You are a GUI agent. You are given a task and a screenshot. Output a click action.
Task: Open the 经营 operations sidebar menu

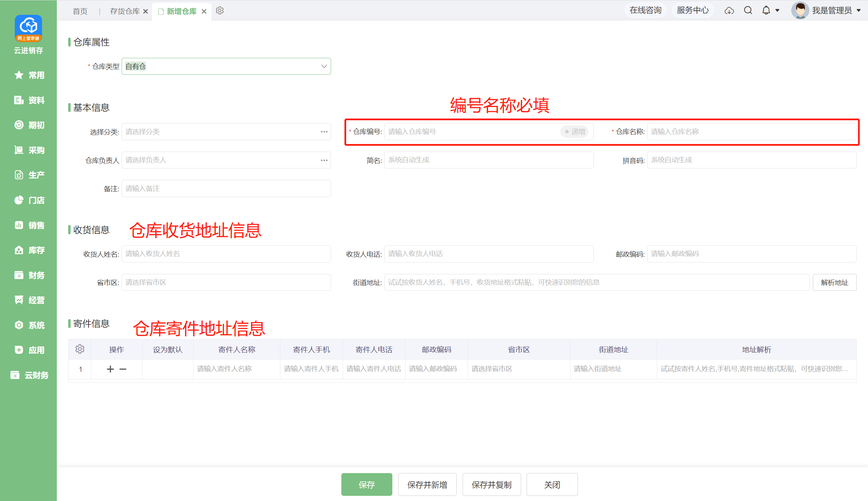29,300
